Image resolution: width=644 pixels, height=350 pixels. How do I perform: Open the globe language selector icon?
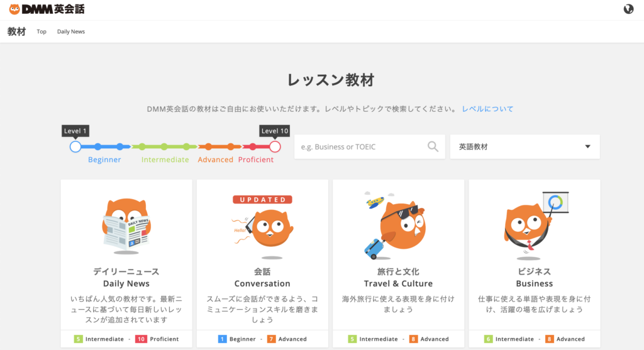[628, 9]
